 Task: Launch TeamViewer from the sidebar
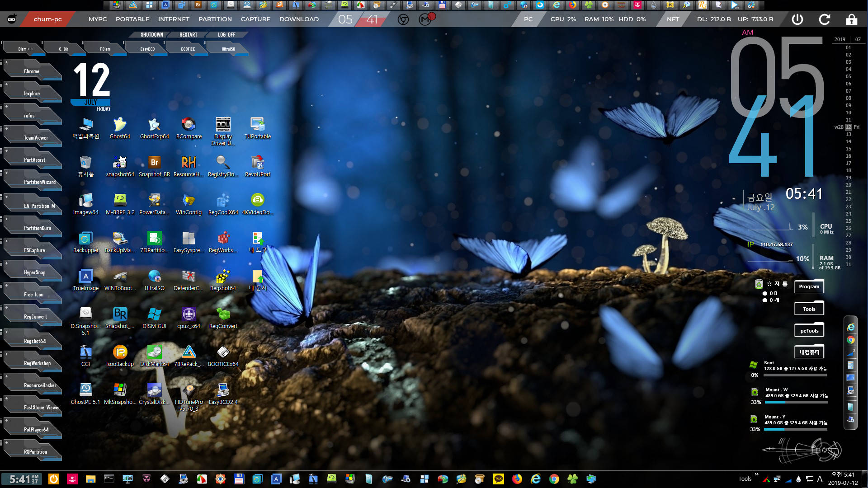[32, 137]
